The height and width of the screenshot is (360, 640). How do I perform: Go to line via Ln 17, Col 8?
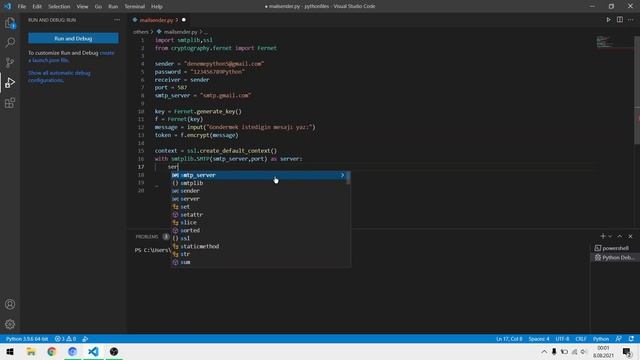coord(509,339)
